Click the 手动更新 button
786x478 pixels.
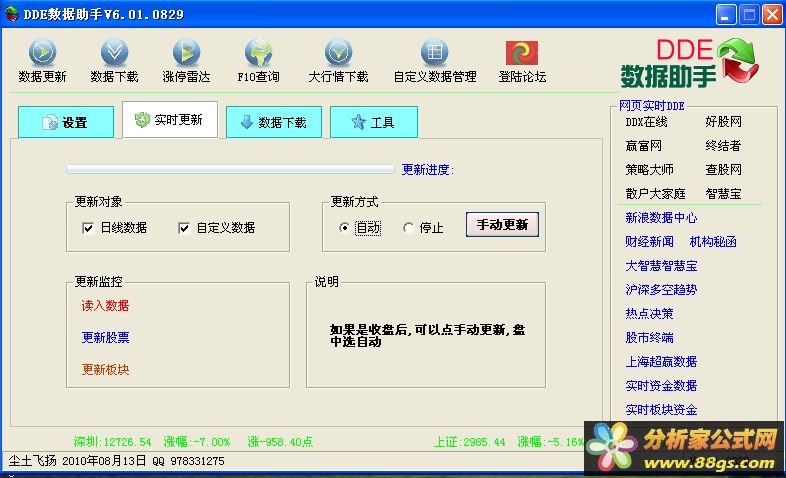[502, 224]
